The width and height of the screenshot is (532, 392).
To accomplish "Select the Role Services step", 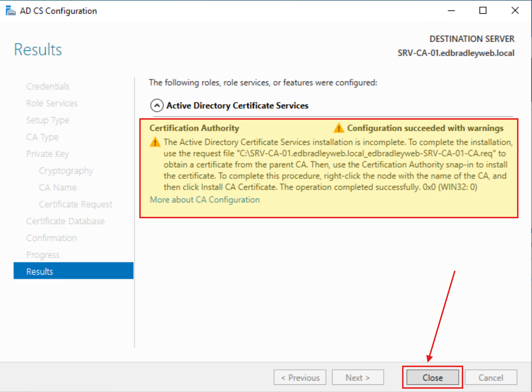I will pyautogui.click(x=52, y=103).
